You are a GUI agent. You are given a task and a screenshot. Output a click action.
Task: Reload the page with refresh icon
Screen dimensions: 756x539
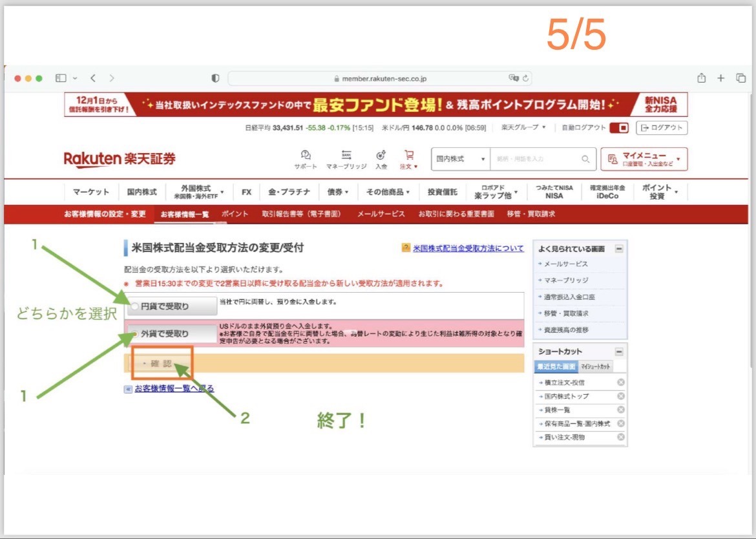pyautogui.click(x=525, y=78)
